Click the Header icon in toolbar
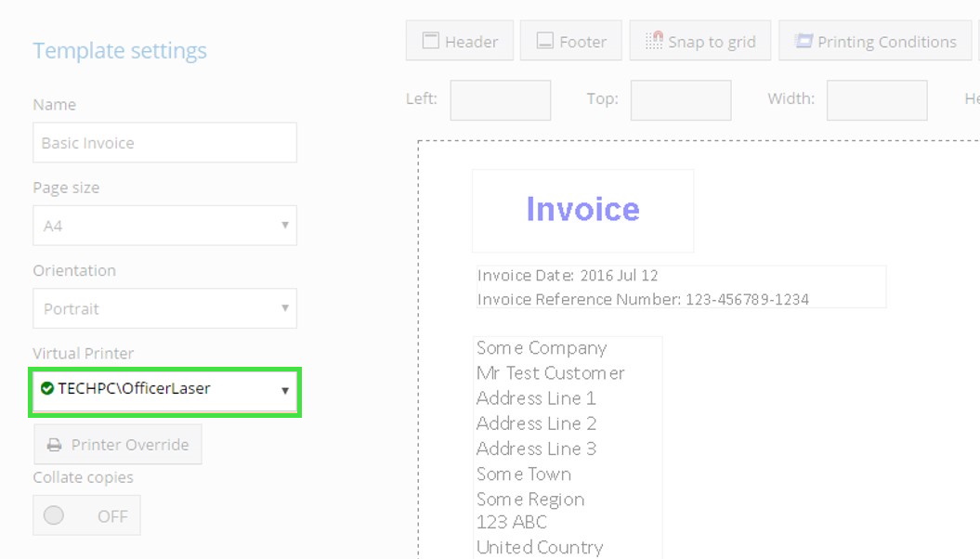The image size is (980, 559). (431, 42)
